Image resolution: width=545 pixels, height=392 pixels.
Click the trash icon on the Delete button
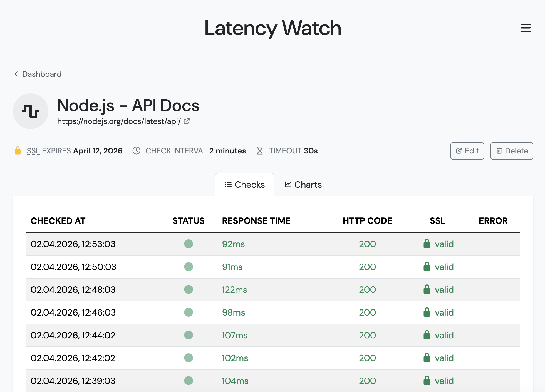click(x=499, y=151)
